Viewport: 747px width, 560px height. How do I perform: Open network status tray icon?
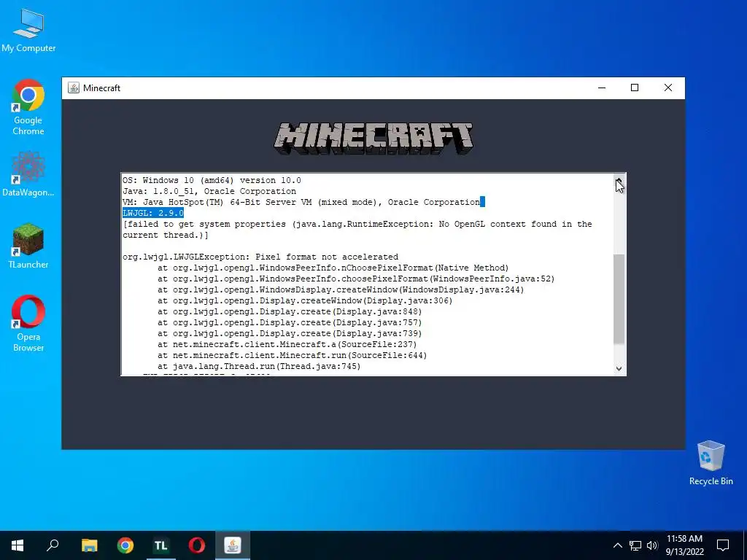[x=635, y=545]
